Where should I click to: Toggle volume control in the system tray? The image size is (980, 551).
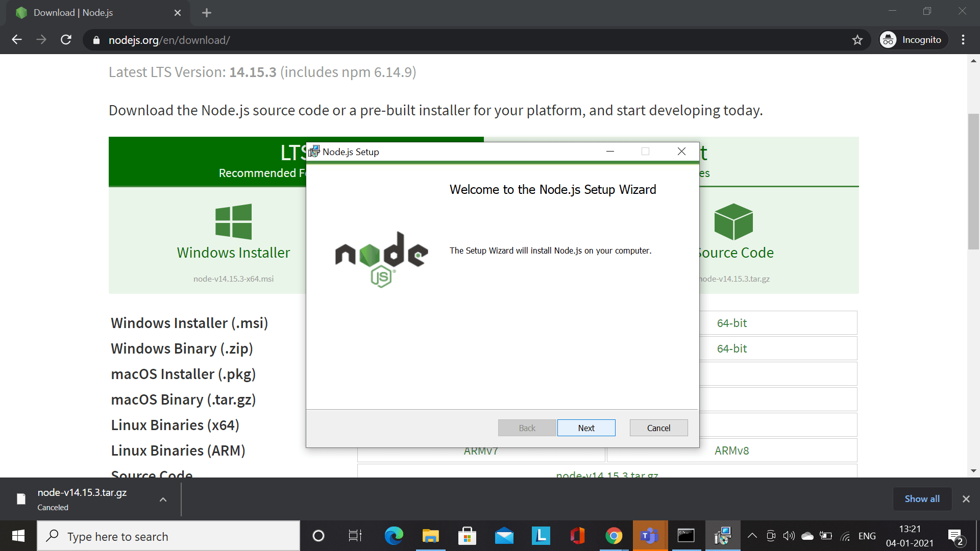coord(789,536)
